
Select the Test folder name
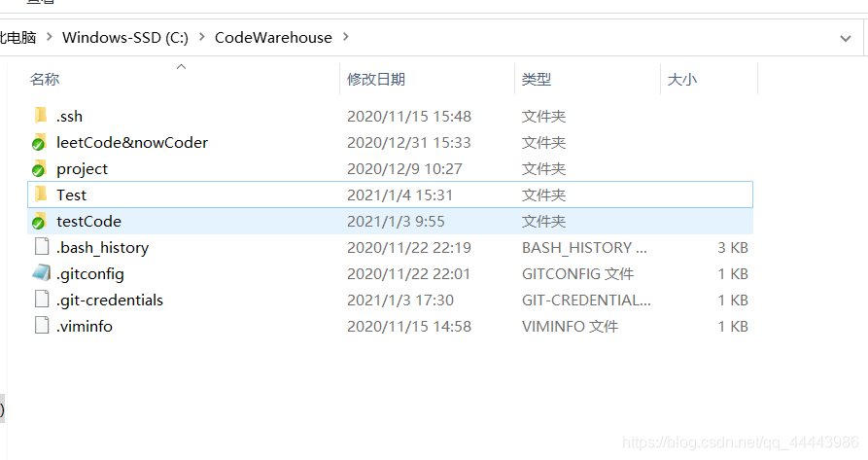tap(71, 195)
